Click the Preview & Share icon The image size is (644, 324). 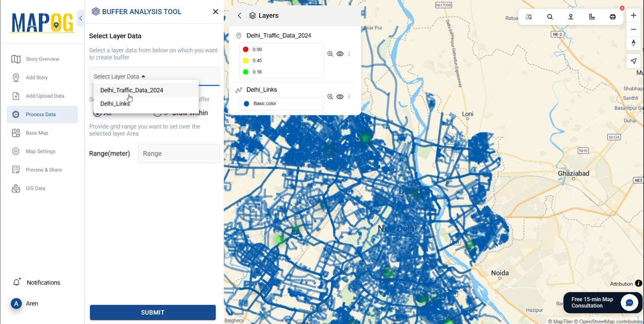tap(16, 170)
